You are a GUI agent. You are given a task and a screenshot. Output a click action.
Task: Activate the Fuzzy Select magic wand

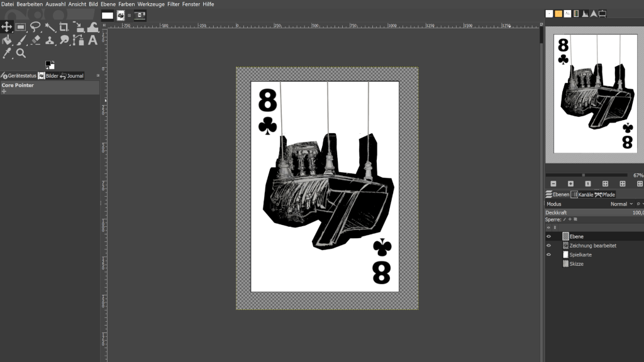(50, 27)
